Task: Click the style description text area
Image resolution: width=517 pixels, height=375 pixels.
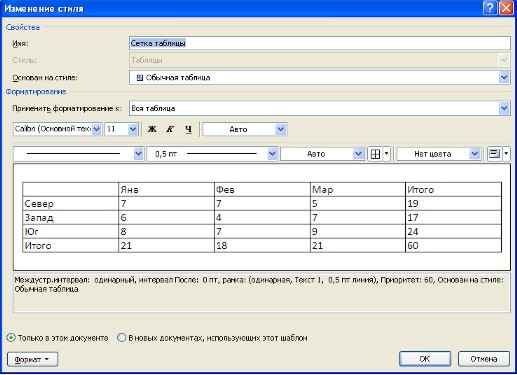Action: [262, 293]
